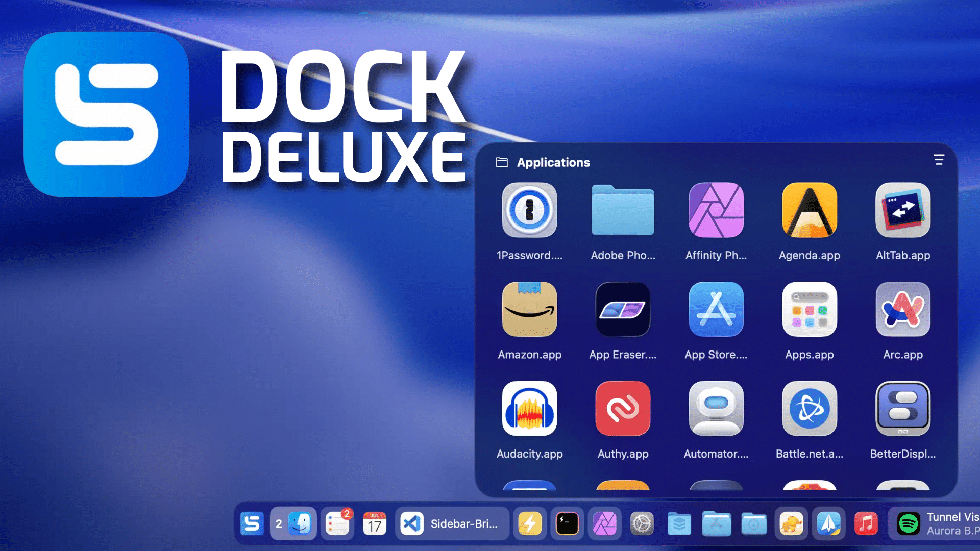980x551 pixels.
Task: Open Battle.net app icon
Action: click(809, 409)
